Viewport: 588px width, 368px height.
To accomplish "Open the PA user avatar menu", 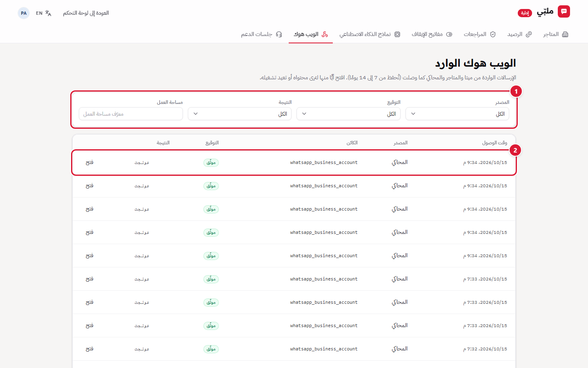I will 24,13.
